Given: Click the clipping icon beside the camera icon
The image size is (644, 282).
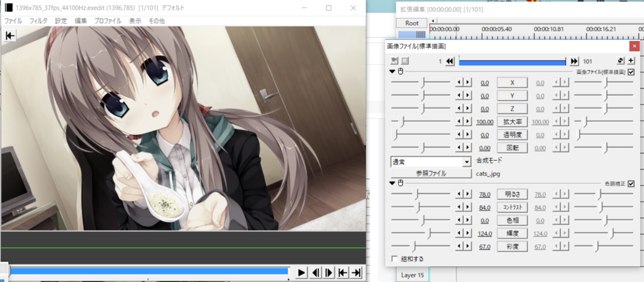Looking at the screenshot, I should [x=404, y=61].
